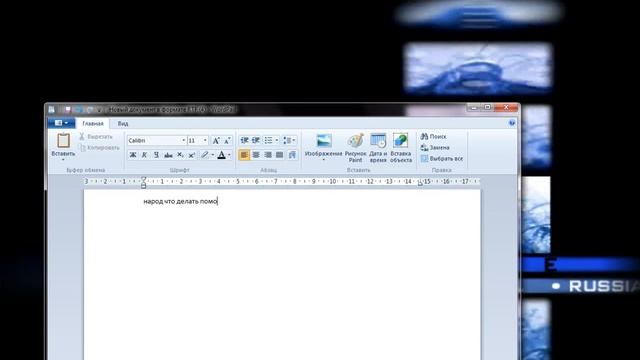Toggle superscript formatting
Image resolution: width=640 pixels, height=360 pixels.
(191, 155)
